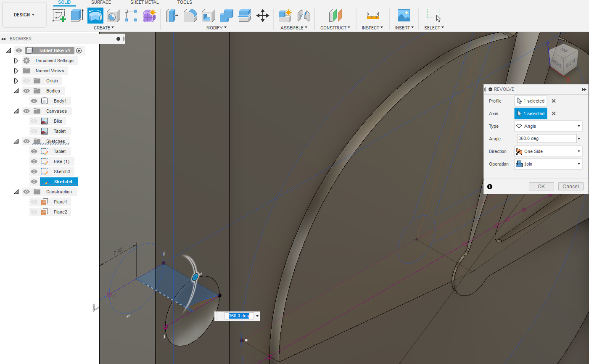Open the Assemble menu
Image resolution: width=589 pixels, height=364 pixels.
coord(294,28)
